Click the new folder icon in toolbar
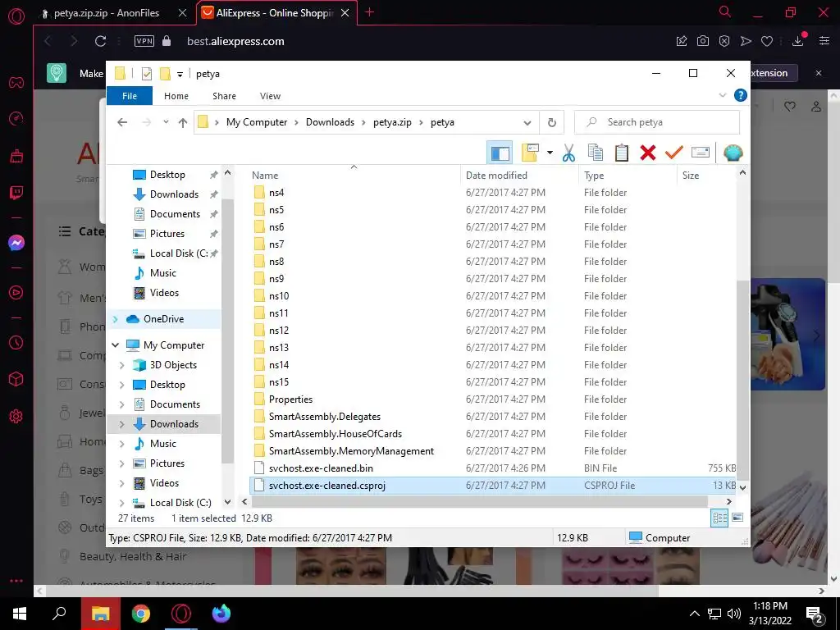 (530, 153)
